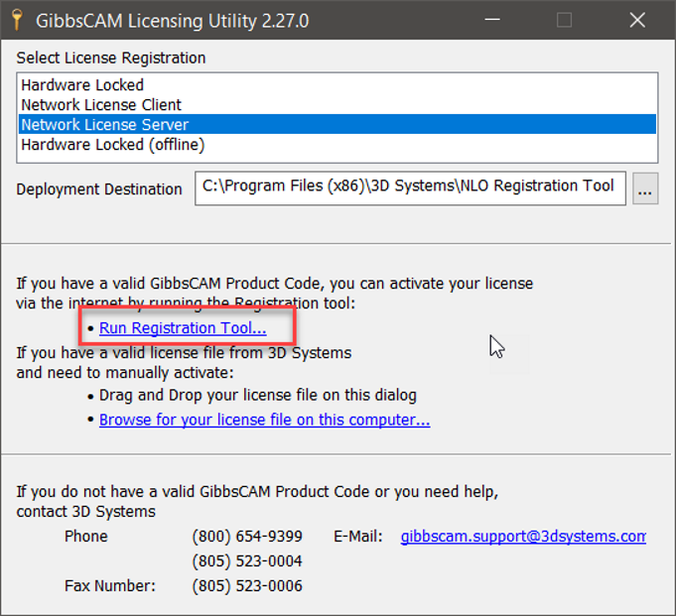Click the Drag and Drop license file text

pos(258,395)
